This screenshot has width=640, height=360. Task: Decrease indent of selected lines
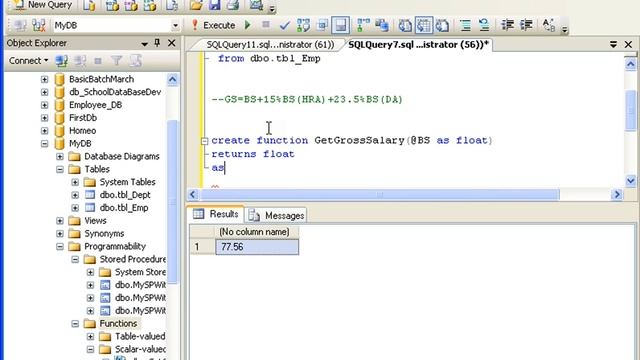(x=507, y=25)
